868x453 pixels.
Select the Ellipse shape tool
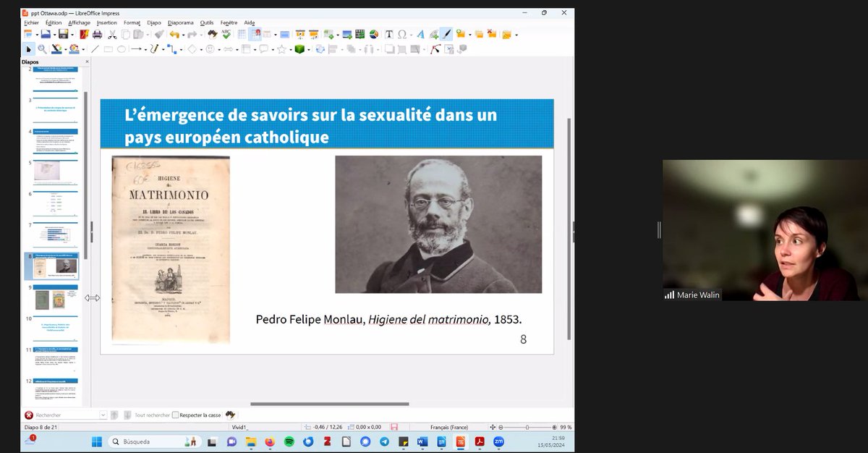pyautogui.click(x=122, y=49)
